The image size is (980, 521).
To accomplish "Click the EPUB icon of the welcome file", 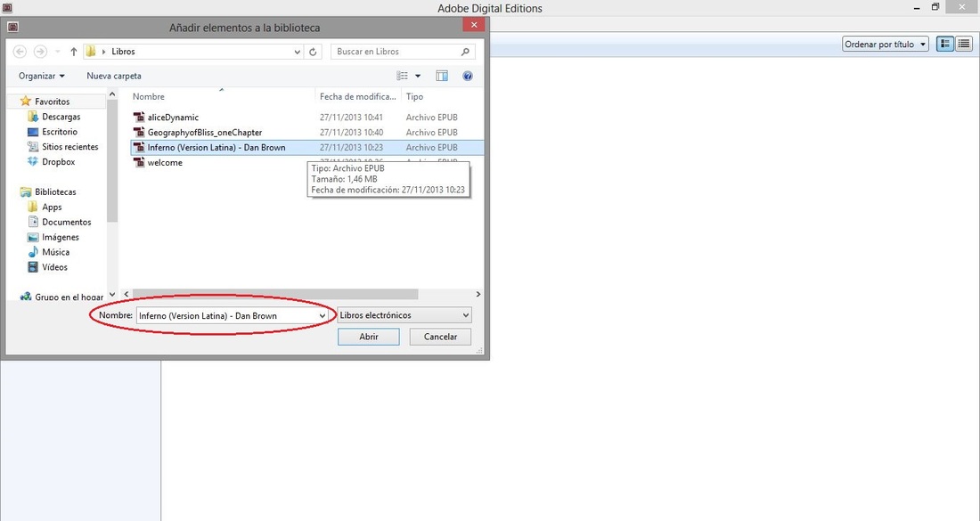I will [139, 162].
